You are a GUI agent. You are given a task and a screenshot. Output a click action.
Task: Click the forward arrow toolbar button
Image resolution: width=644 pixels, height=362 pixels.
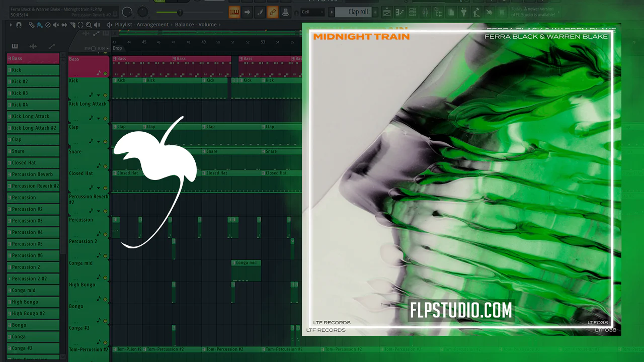[247, 12]
